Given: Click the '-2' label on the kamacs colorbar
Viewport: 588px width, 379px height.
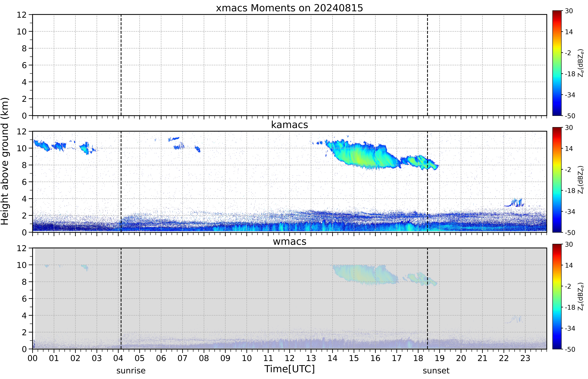Looking at the screenshot, I should [568, 170].
